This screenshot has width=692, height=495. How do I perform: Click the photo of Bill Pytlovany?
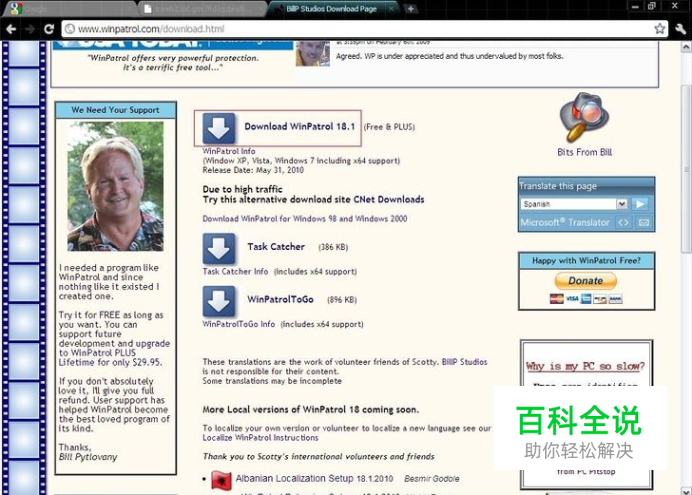[115, 186]
